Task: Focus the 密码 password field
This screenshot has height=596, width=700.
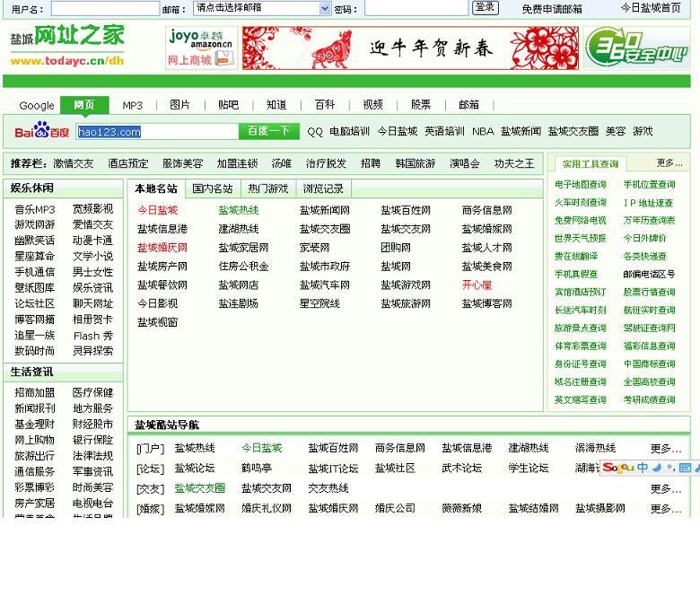Action: point(416,8)
